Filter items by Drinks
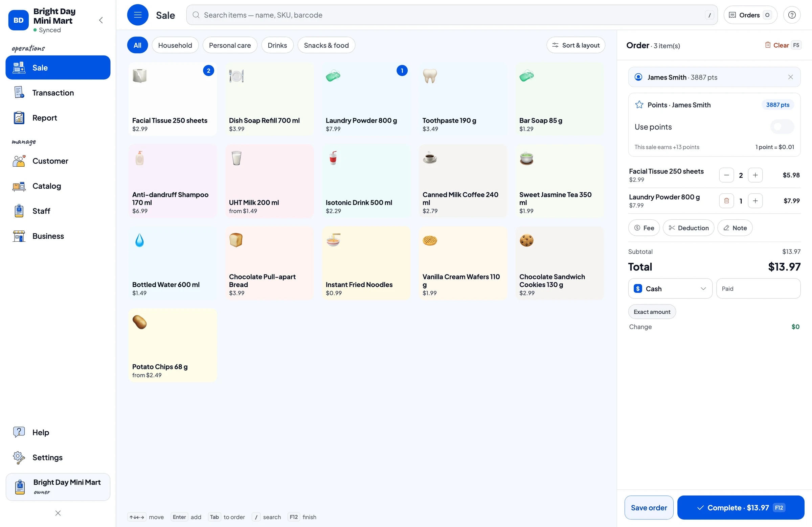Image resolution: width=812 pixels, height=527 pixels. coord(277,45)
